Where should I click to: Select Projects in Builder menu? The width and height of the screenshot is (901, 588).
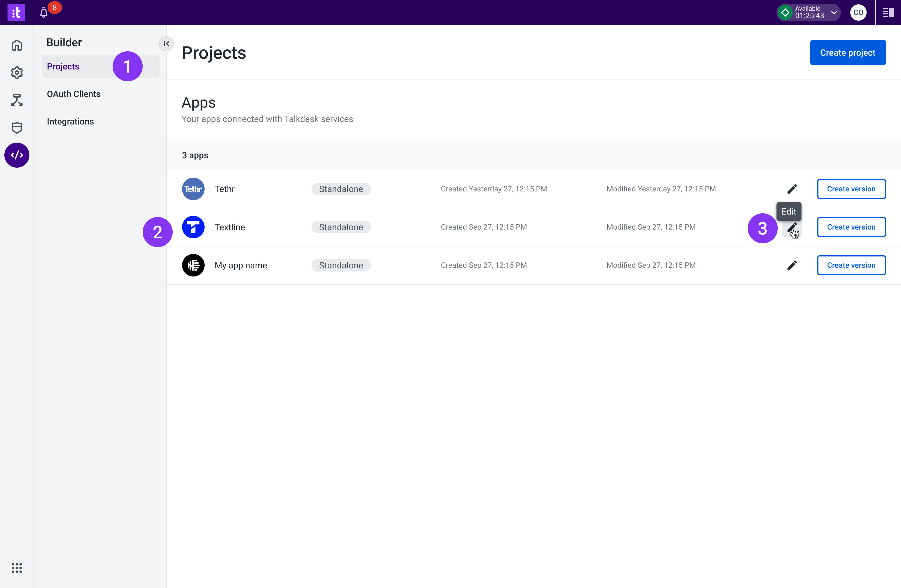coord(63,67)
